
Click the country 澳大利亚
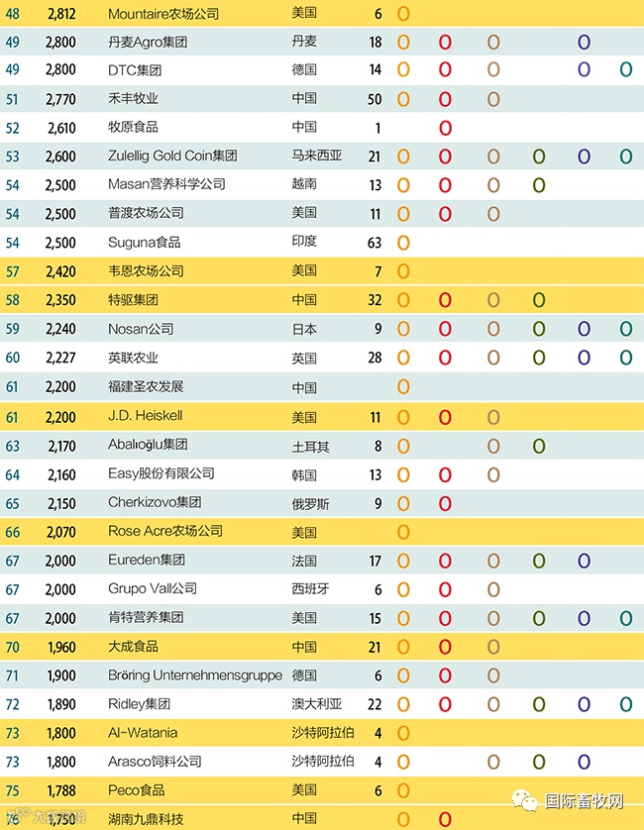317,704
